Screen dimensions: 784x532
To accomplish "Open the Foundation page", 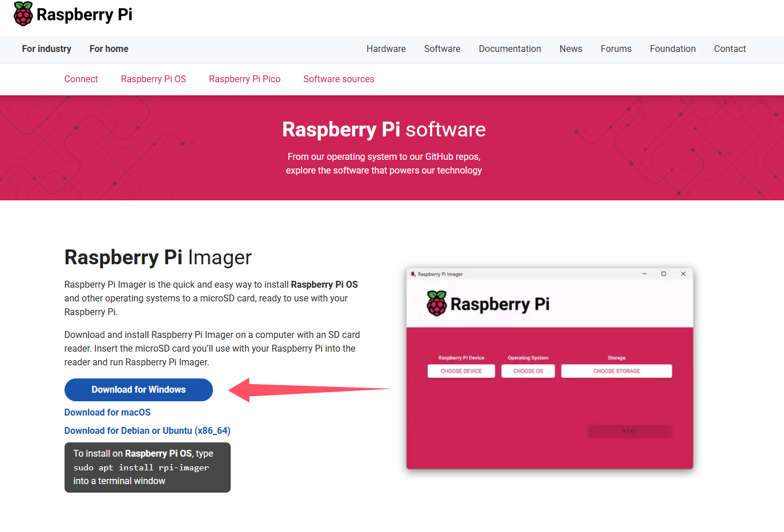I will [673, 49].
